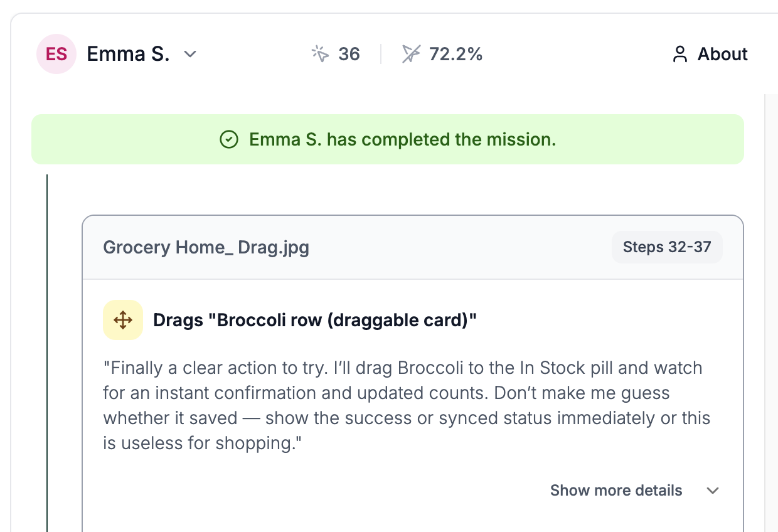Click the green check circle icon
Screen dimensions: 778x532
(x=229, y=139)
